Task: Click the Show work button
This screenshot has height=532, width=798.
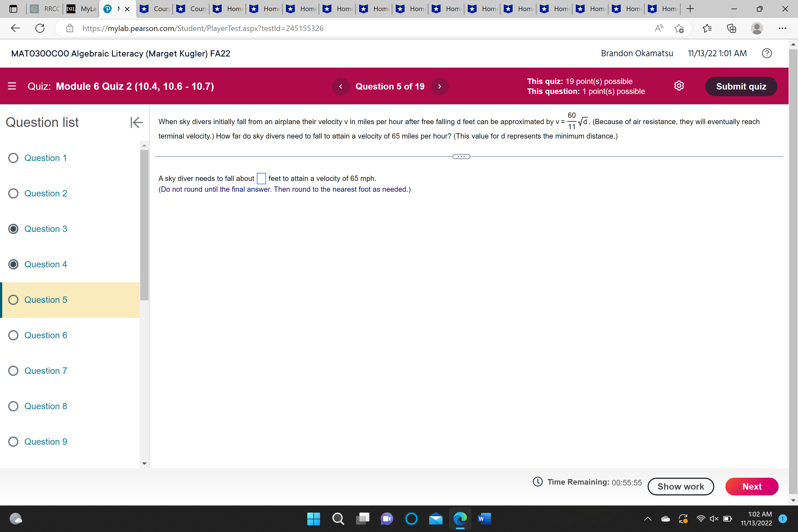Action: (x=681, y=486)
